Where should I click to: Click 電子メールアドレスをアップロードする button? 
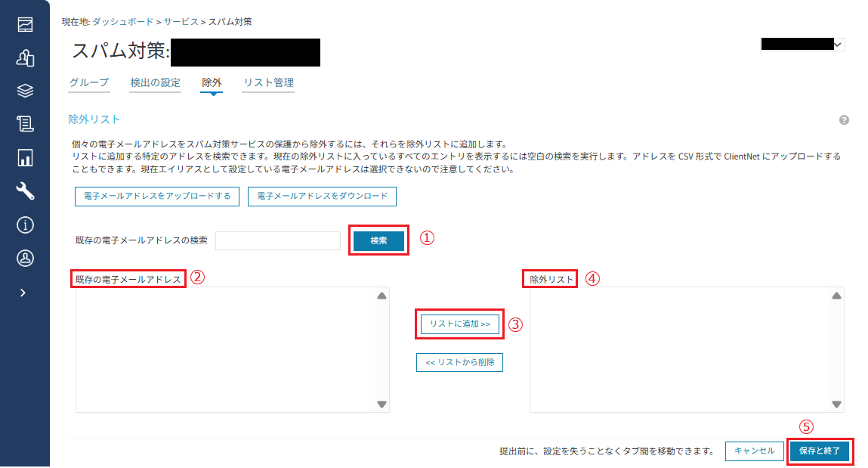click(157, 196)
